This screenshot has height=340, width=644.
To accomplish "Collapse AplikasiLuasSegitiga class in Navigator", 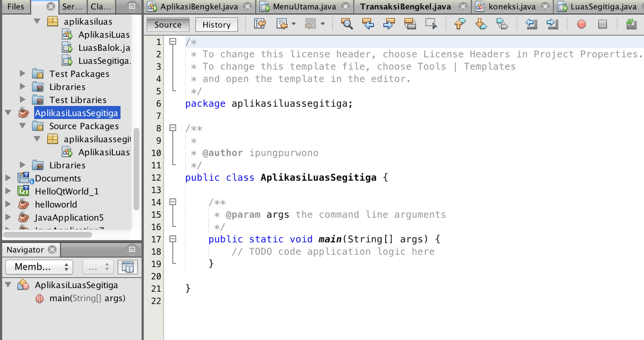I will click(x=8, y=284).
